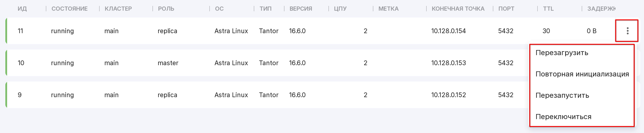
Task: Click the МЕТКА column header
Action: click(x=389, y=9)
